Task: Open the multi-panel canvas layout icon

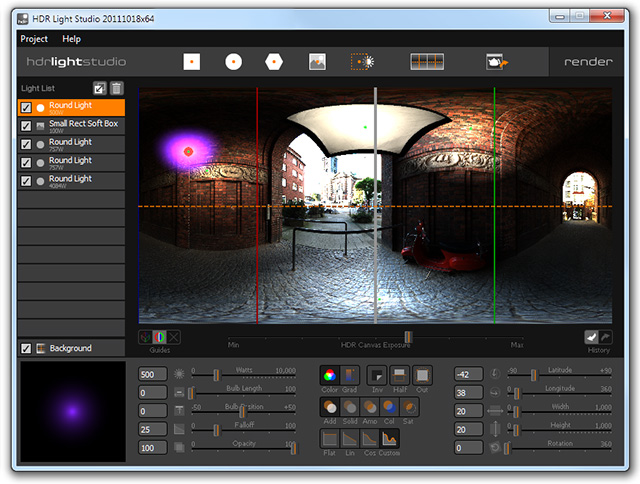Action: click(x=427, y=62)
